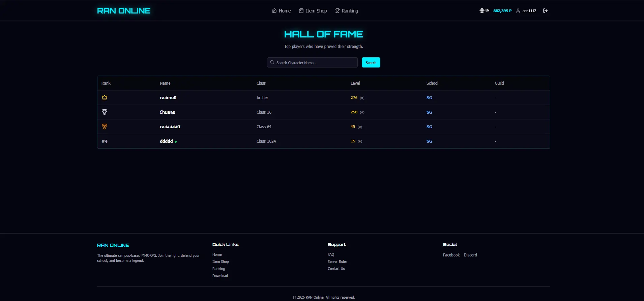Click the Name column header

[165, 83]
